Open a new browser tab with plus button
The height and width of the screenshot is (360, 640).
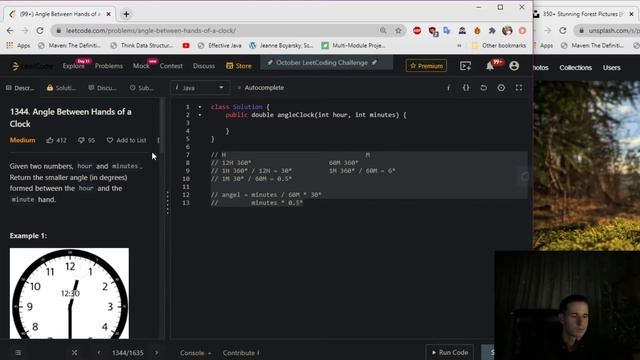[x=126, y=14]
